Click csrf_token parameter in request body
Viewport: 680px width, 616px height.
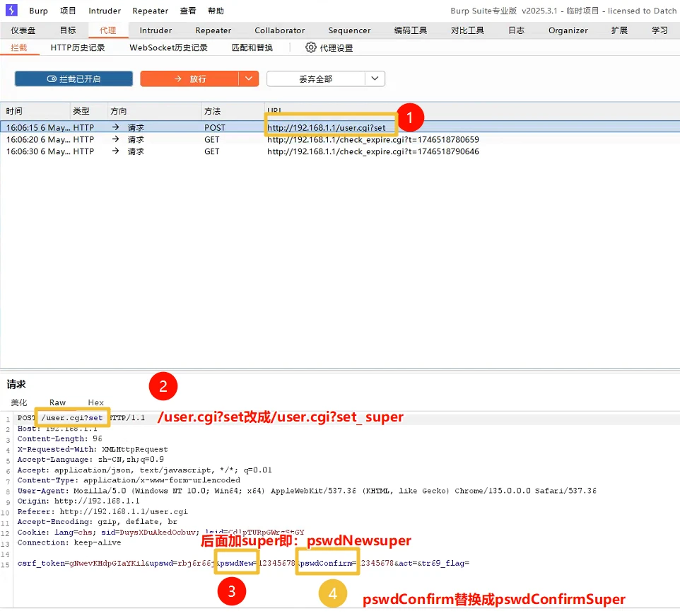click(x=41, y=563)
